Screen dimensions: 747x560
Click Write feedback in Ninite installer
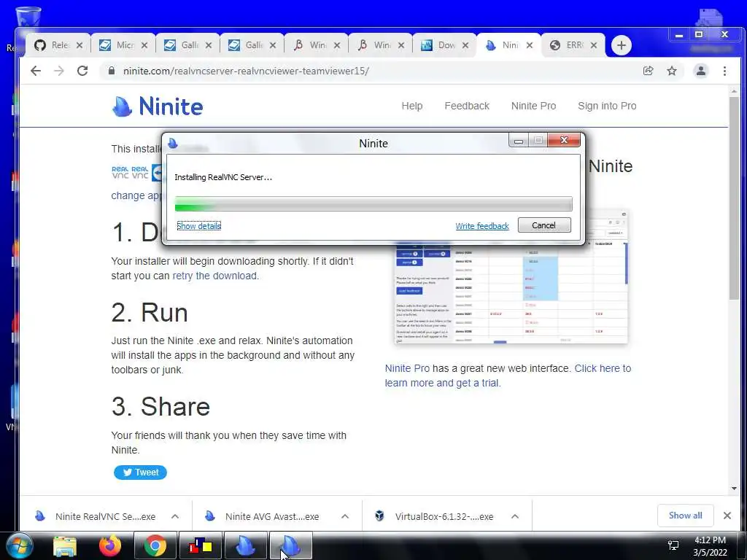482,226
